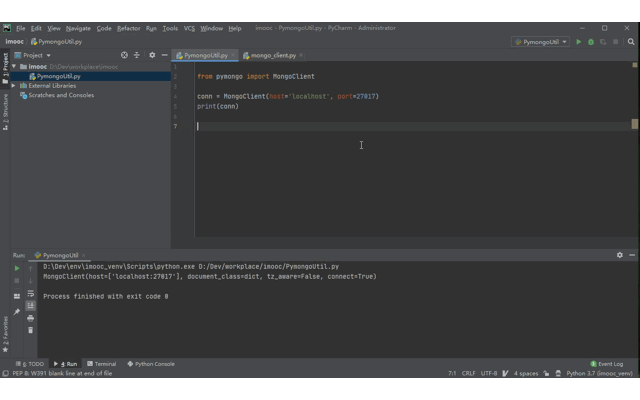Collapse the imooc project tree node
Image resolution: width=640 pixels, height=400 pixels.
coord(14,66)
